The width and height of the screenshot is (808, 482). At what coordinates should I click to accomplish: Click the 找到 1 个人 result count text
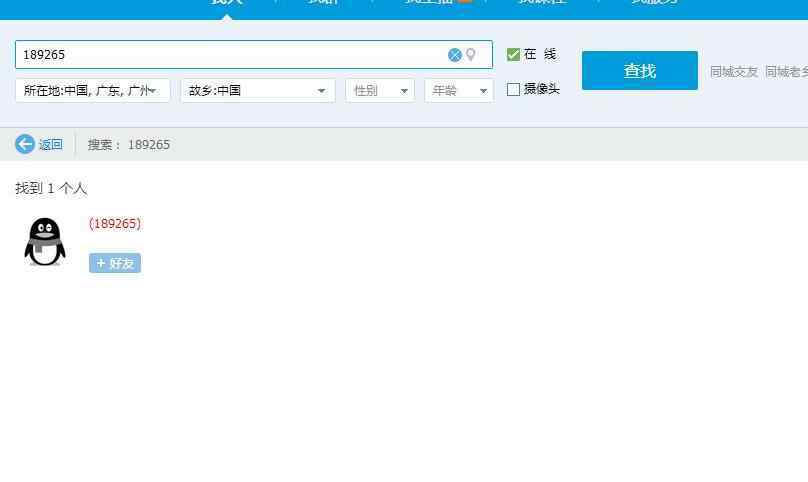pyautogui.click(x=51, y=188)
